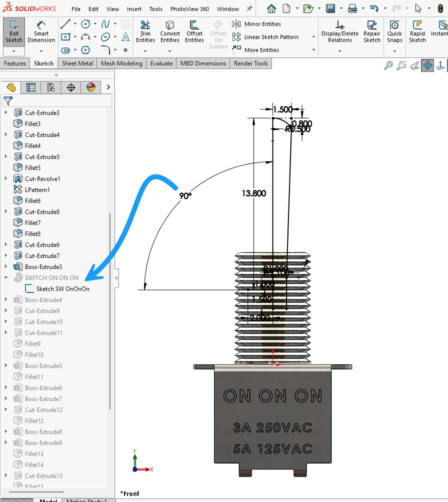Collapse the SWITCH ON ON ON feature
The image size is (448, 502).
point(6,277)
